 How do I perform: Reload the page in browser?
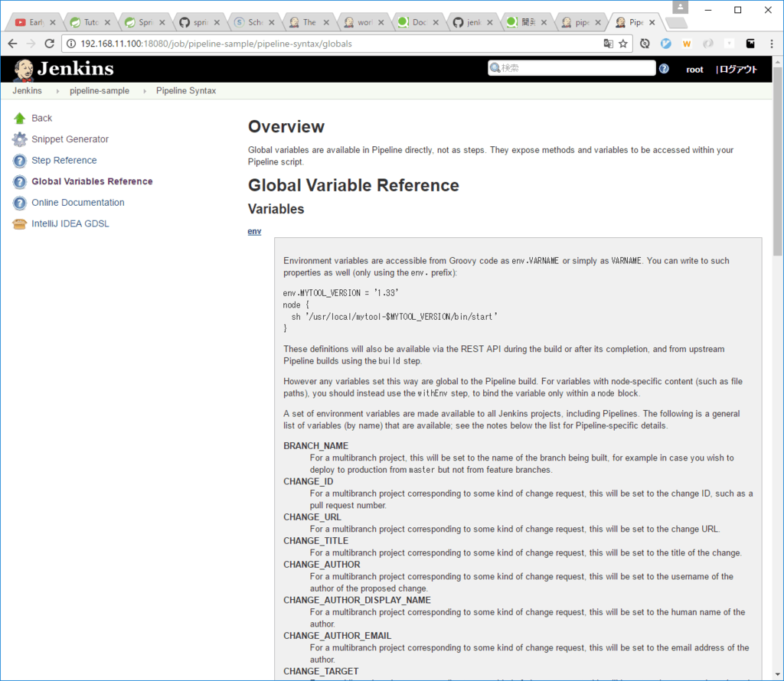tap(50, 44)
